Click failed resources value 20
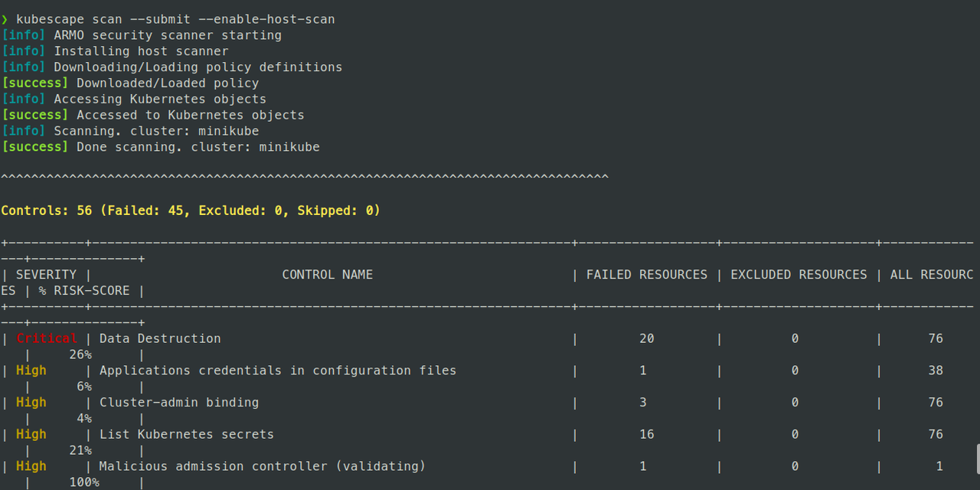The width and height of the screenshot is (980, 490). (x=647, y=338)
